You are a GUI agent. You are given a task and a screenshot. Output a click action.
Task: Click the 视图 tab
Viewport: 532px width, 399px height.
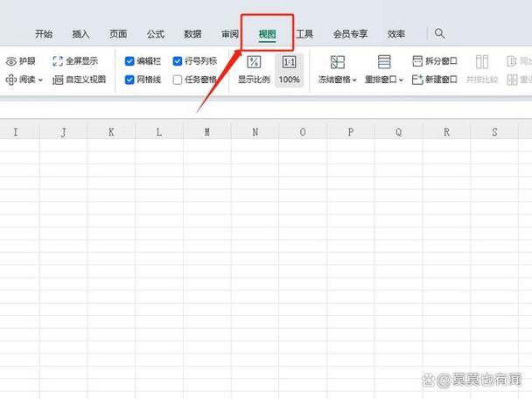(268, 34)
